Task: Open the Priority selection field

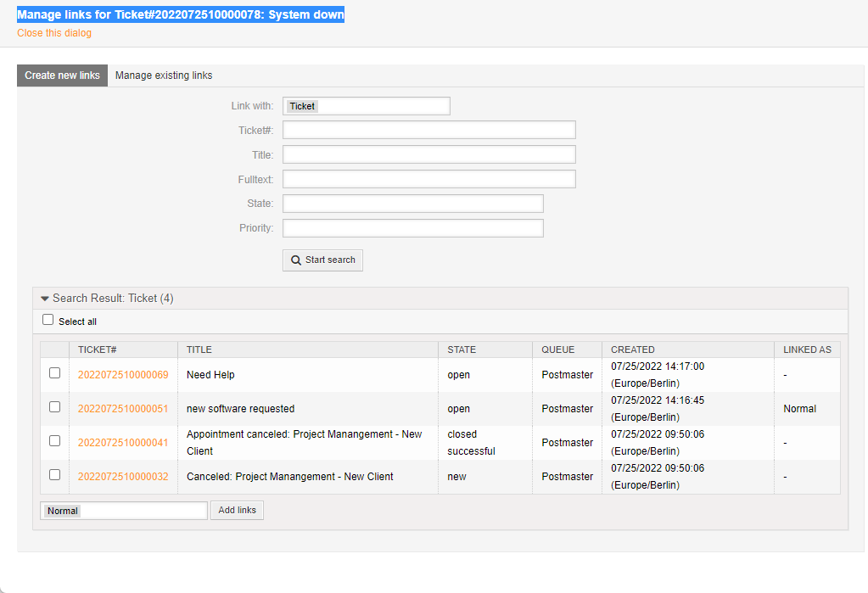Action: (x=412, y=228)
